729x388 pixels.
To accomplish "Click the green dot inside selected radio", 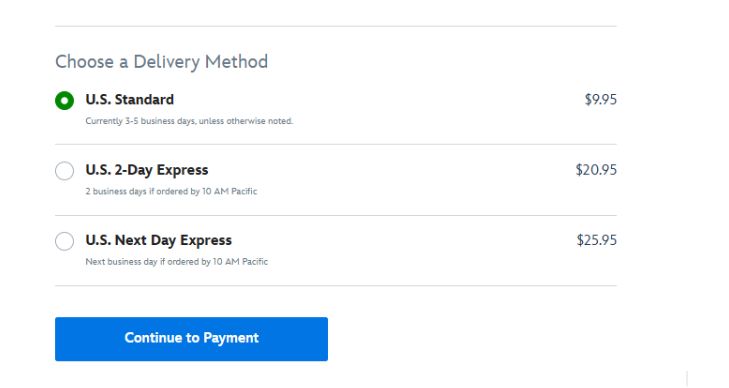I will pos(64,100).
